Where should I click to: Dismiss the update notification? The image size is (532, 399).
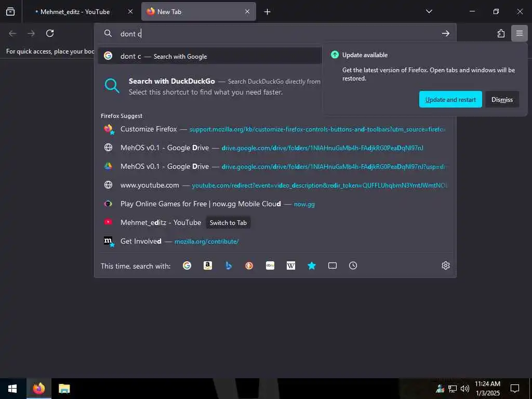pos(502,99)
